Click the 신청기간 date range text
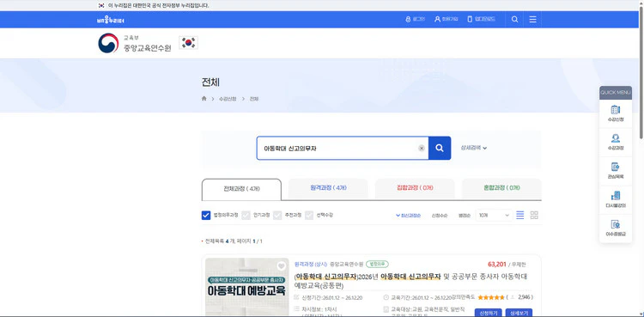 coord(331,297)
